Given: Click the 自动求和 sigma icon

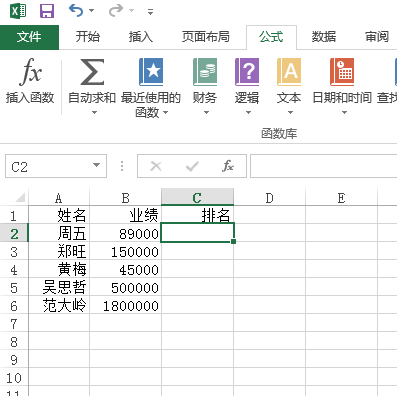Looking at the screenshot, I should pos(92,71).
